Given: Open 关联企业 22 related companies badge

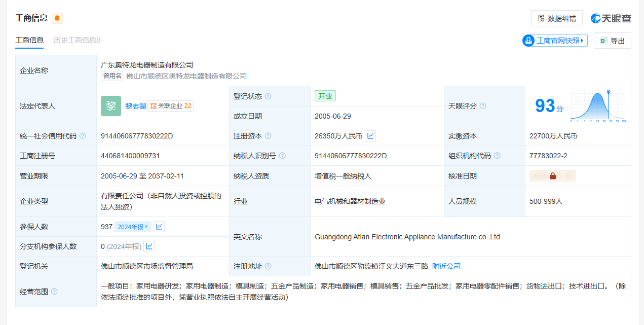Looking at the screenshot, I should 171,106.
